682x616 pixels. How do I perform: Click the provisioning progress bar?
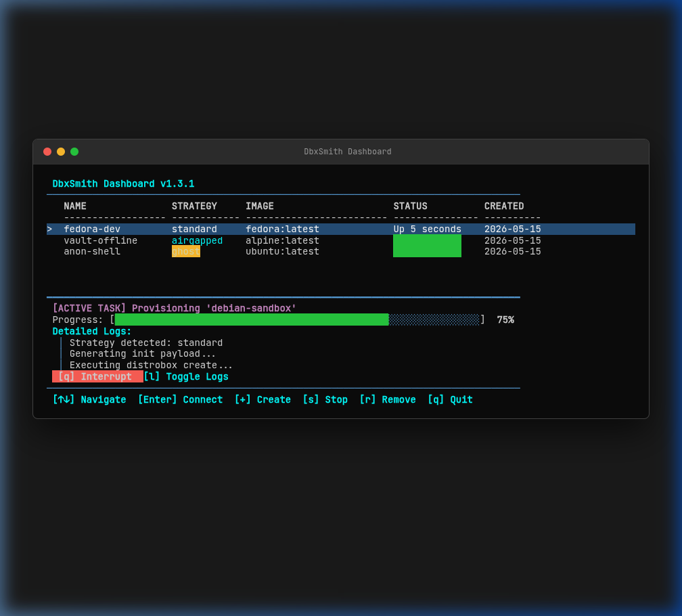click(x=296, y=320)
